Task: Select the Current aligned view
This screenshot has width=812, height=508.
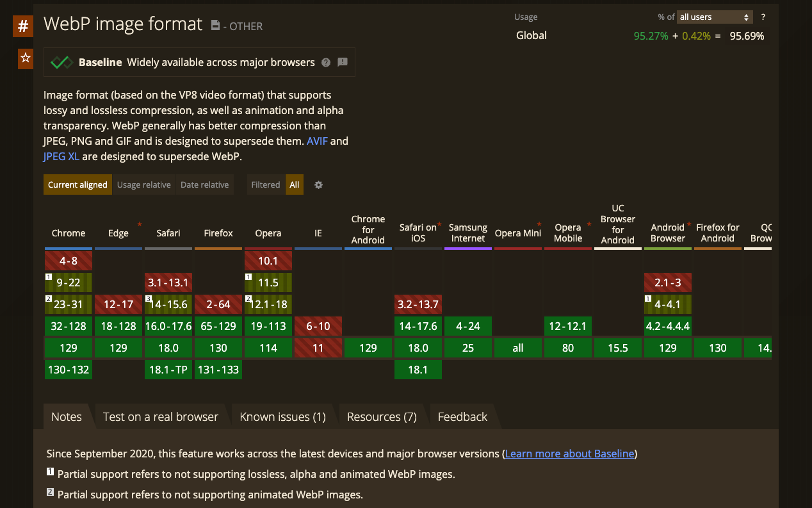Action: [x=77, y=184]
